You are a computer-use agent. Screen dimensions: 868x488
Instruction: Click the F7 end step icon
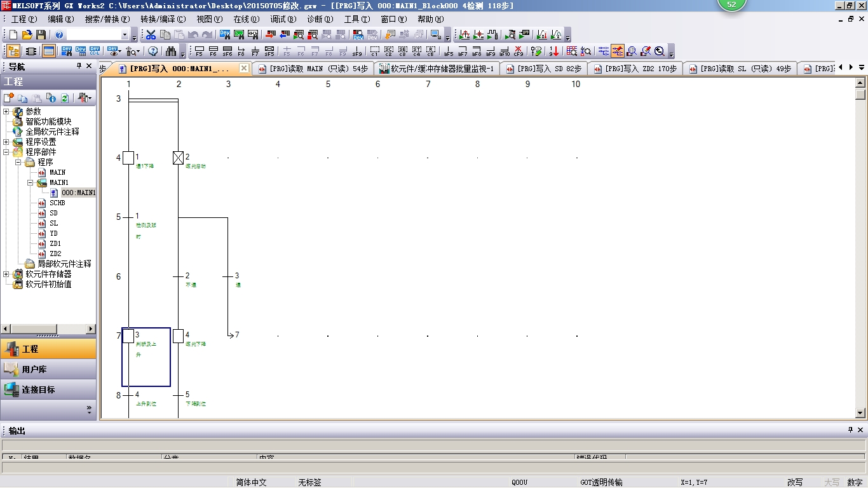click(x=255, y=51)
